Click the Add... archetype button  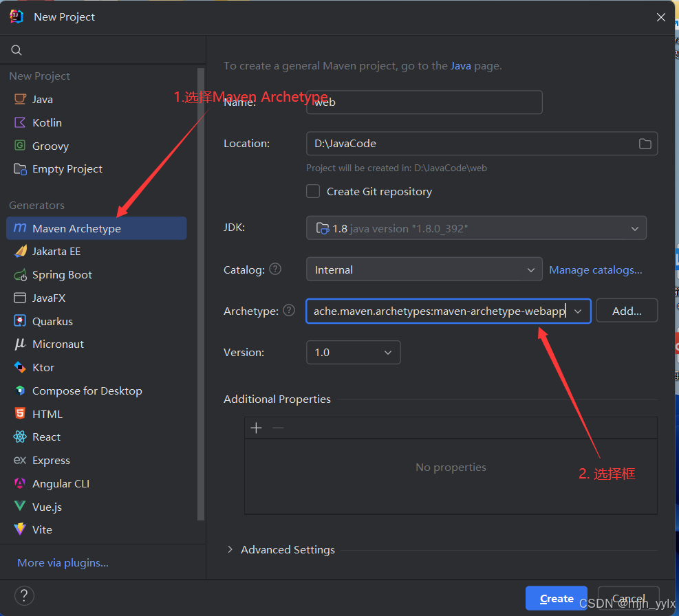(x=627, y=311)
